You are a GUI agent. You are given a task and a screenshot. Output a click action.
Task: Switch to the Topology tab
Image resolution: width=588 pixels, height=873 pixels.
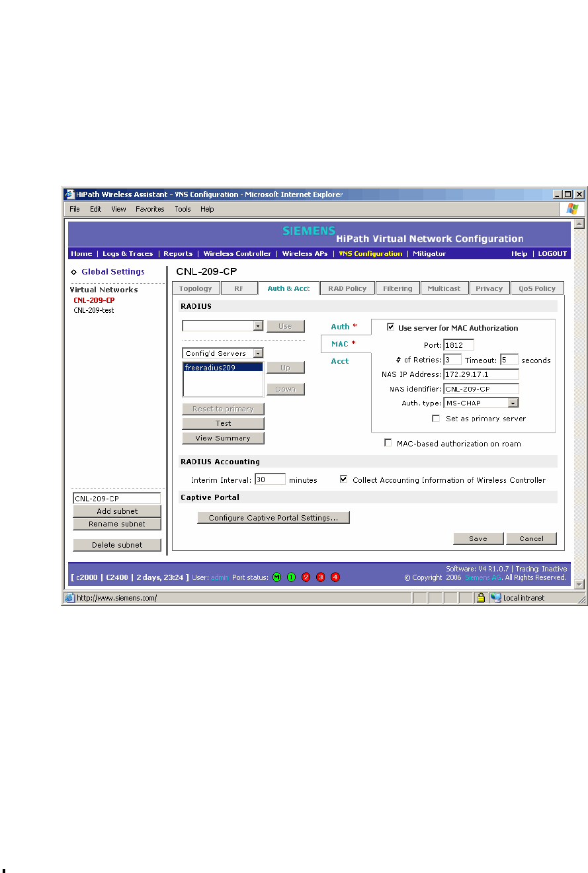pos(196,288)
